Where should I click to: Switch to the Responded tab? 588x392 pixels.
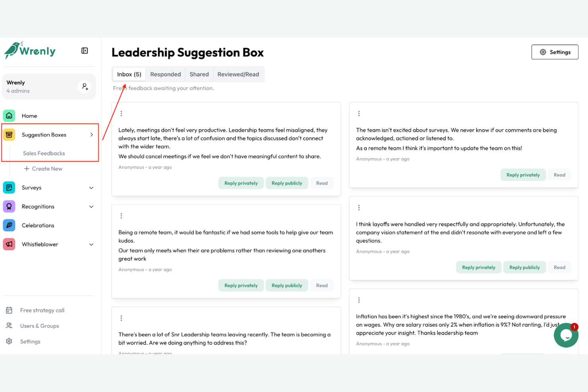click(165, 74)
